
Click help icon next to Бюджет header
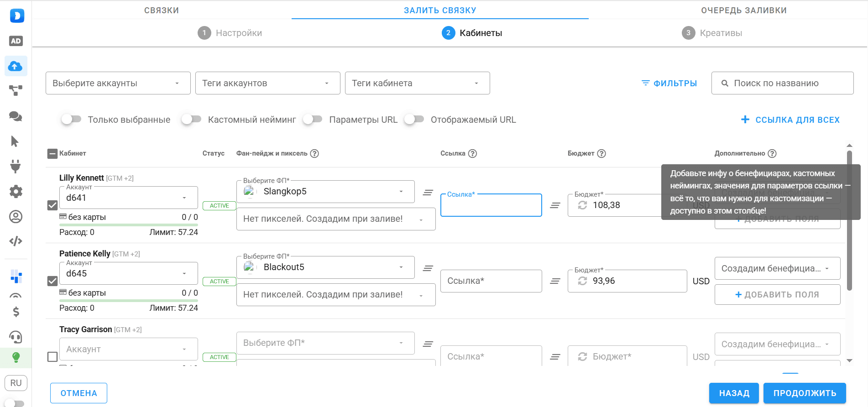click(601, 154)
